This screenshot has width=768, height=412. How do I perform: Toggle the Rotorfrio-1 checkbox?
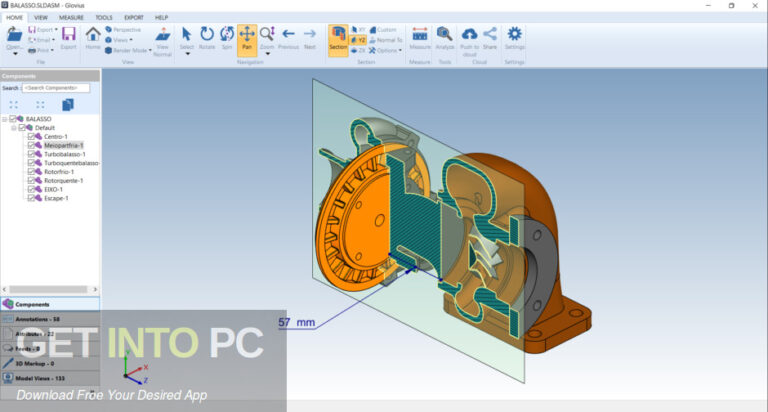[31, 171]
